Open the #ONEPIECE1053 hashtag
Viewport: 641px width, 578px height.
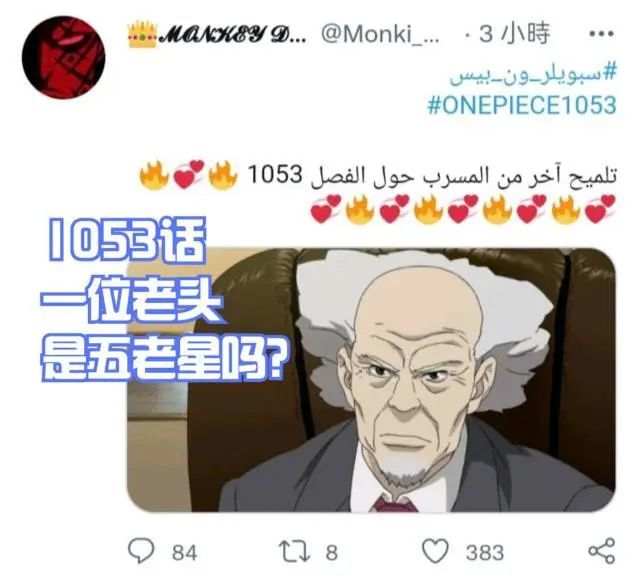point(522,105)
